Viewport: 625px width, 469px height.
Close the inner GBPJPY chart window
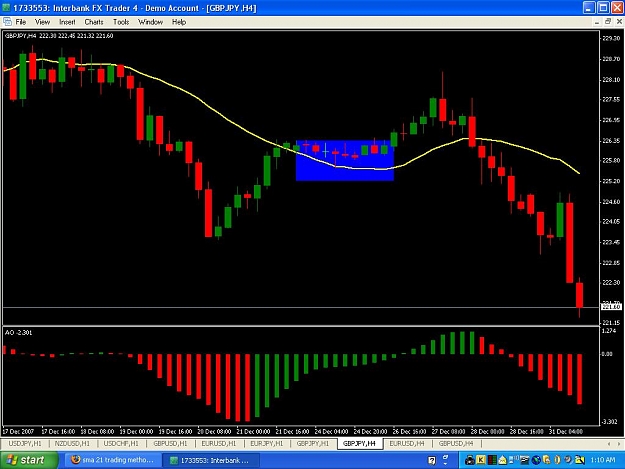619,22
